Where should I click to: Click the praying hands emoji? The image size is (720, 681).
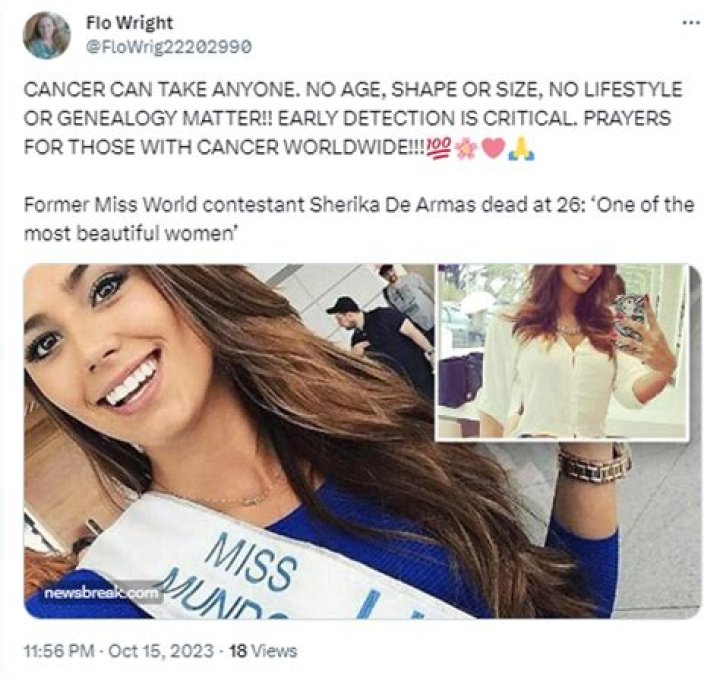click(x=520, y=148)
